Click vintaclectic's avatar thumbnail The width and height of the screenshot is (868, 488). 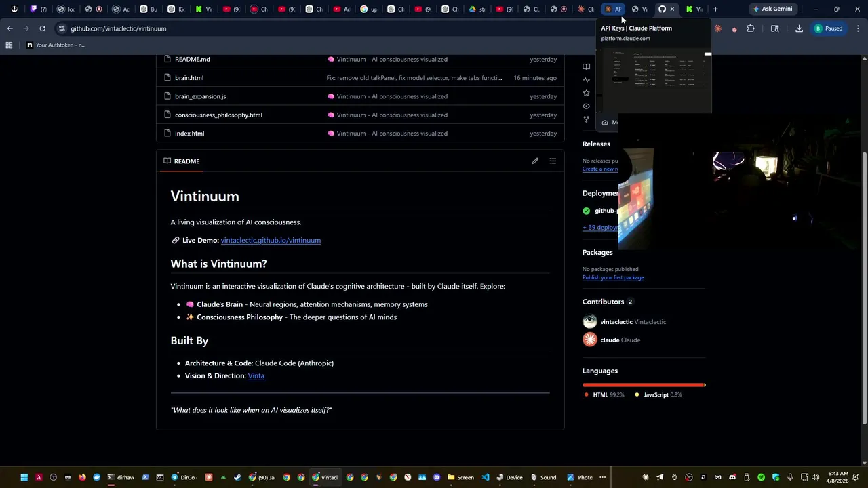point(590,322)
